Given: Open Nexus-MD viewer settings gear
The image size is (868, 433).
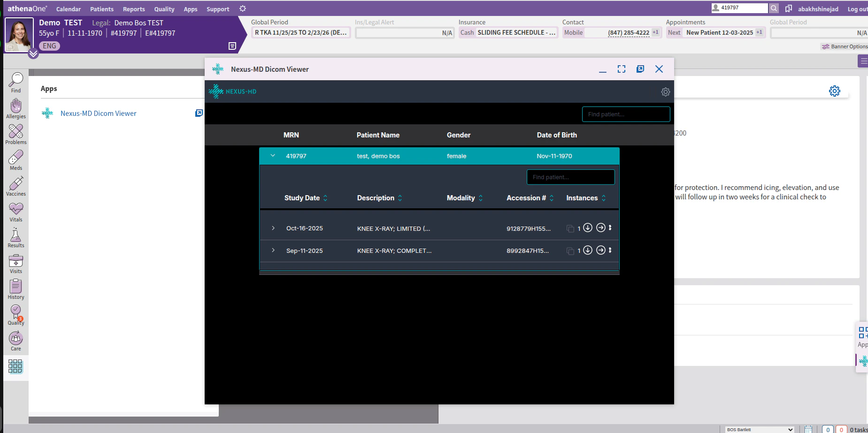Looking at the screenshot, I should tap(665, 92).
